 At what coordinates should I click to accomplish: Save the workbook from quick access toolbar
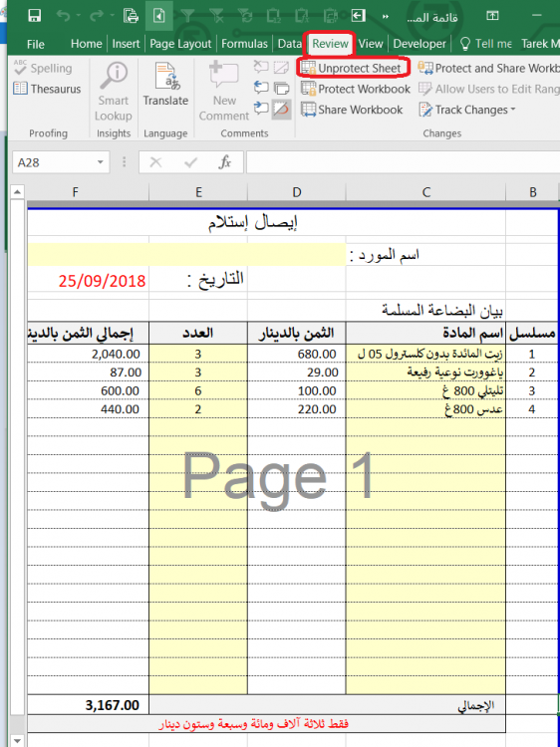pos(34,16)
